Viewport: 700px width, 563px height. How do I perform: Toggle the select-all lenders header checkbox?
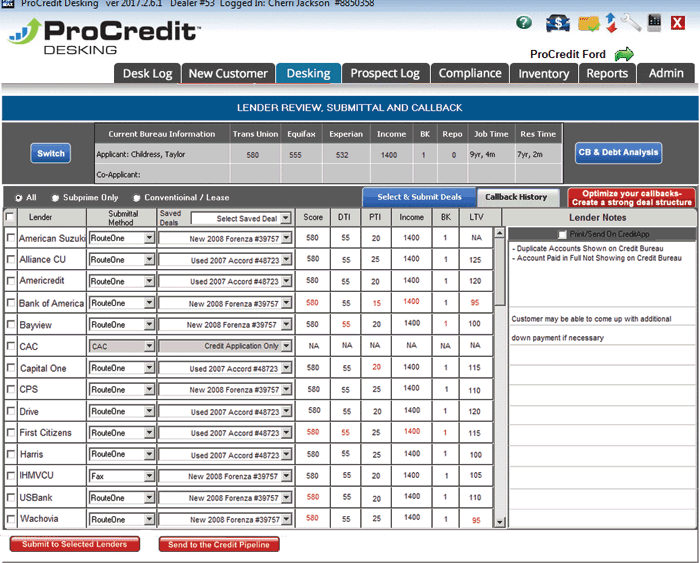9,217
